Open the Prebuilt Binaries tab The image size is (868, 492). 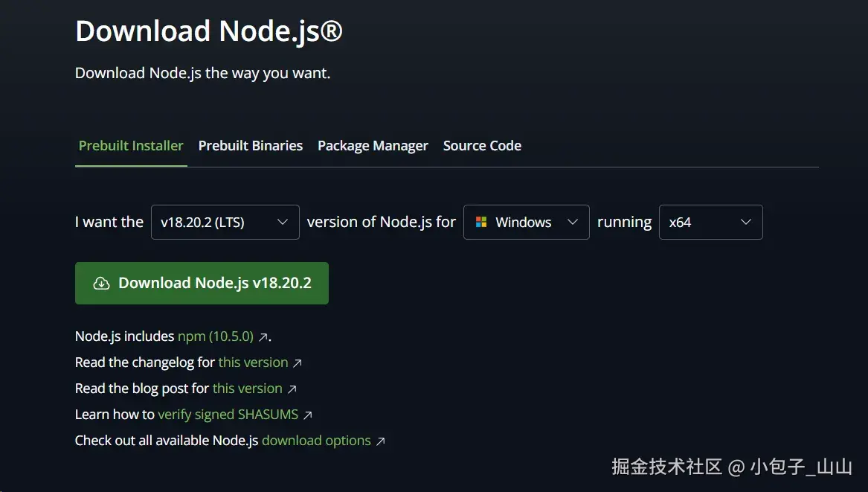(x=250, y=146)
